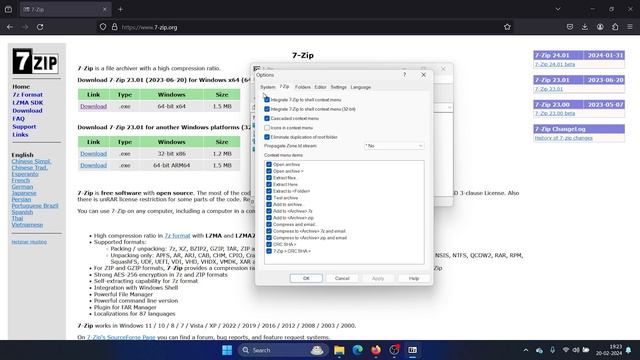
Task: Click the shield tracking protection icon
Action: tap(103, 27)
